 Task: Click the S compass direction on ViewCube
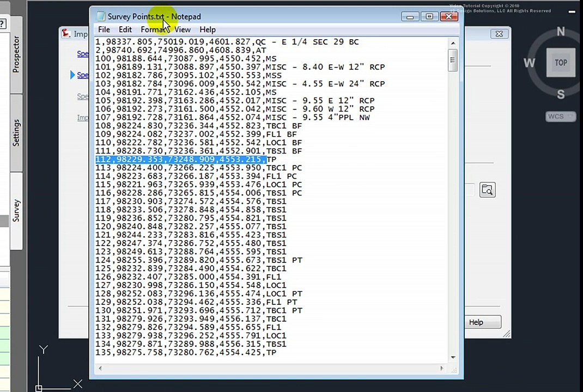[561, 94]
